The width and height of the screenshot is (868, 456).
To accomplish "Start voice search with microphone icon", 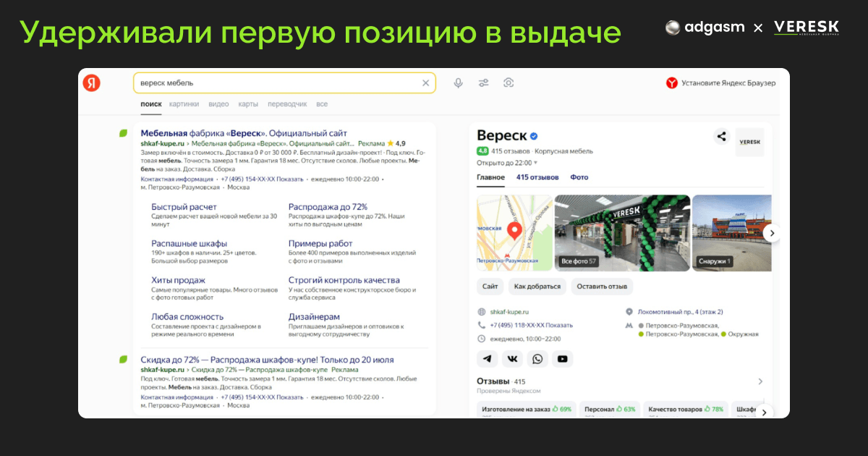I will point(458,83).
